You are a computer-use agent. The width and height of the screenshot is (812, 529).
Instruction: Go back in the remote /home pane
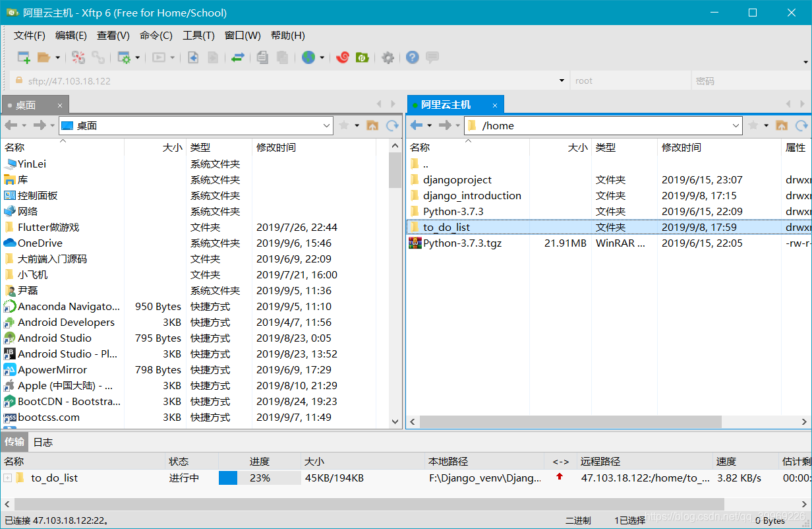point(417,125)
